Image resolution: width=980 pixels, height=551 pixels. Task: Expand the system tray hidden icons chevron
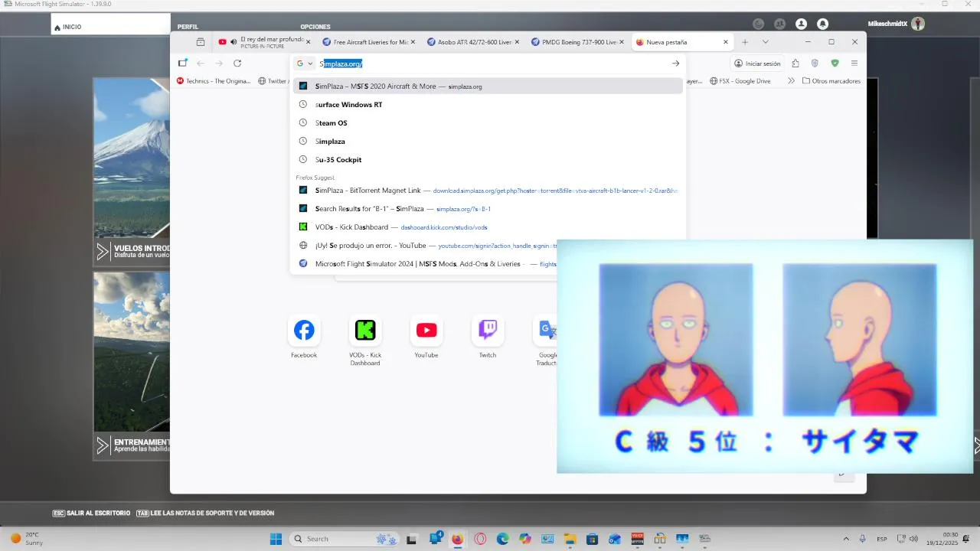[846, 539]
